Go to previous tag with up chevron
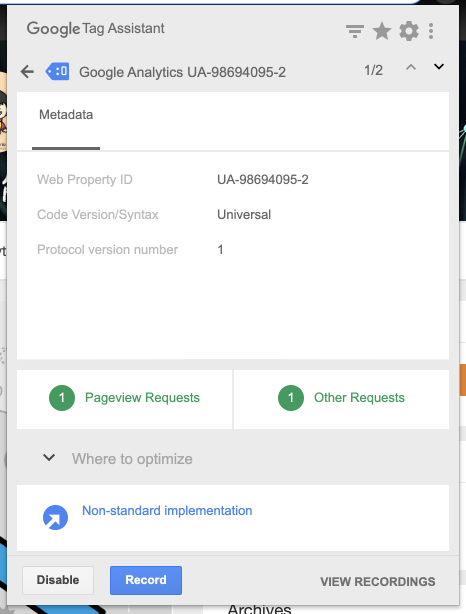The height and width of the screenshot is (614, 466). click(x=411, y=67)
